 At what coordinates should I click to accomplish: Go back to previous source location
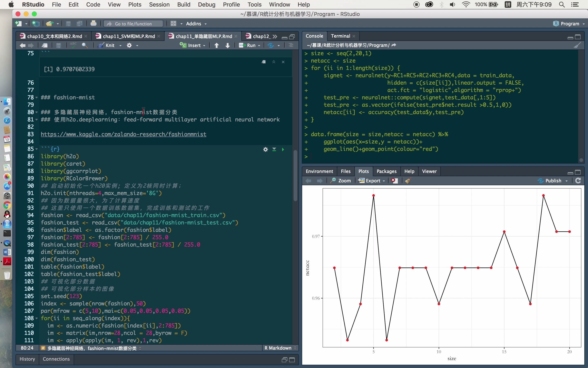coord(23,45)
